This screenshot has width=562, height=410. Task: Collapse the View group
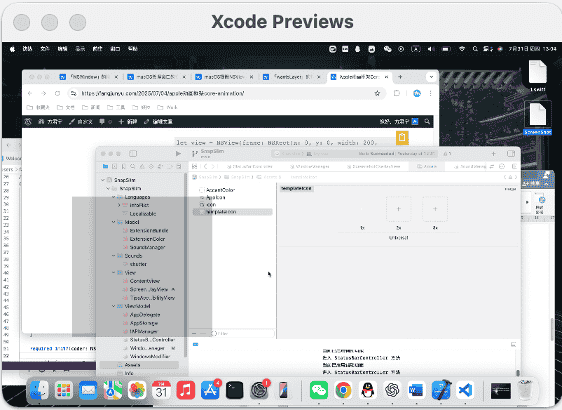point(113,273)
